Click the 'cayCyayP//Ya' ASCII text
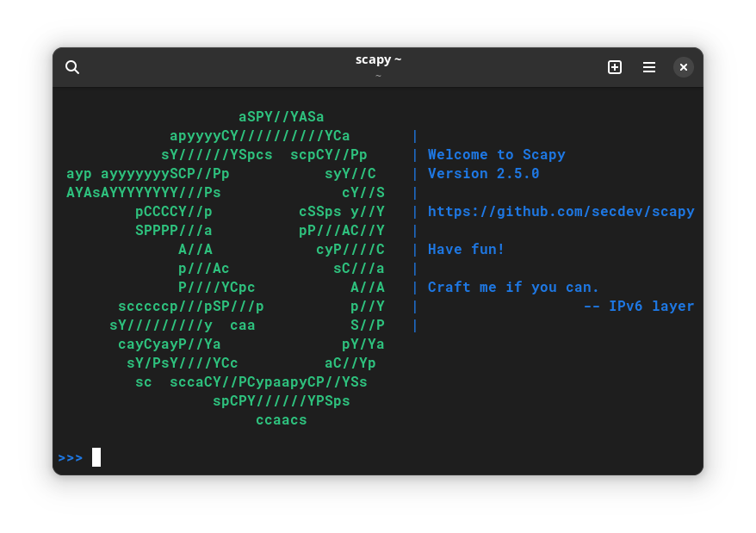756x533 pixels. [170, 344]
